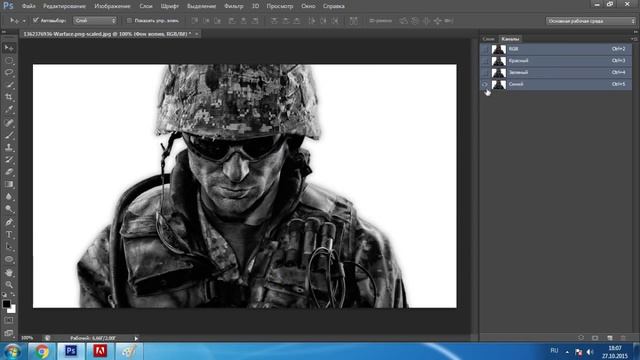Open the Изображение menu

click(x=112, y=6)
